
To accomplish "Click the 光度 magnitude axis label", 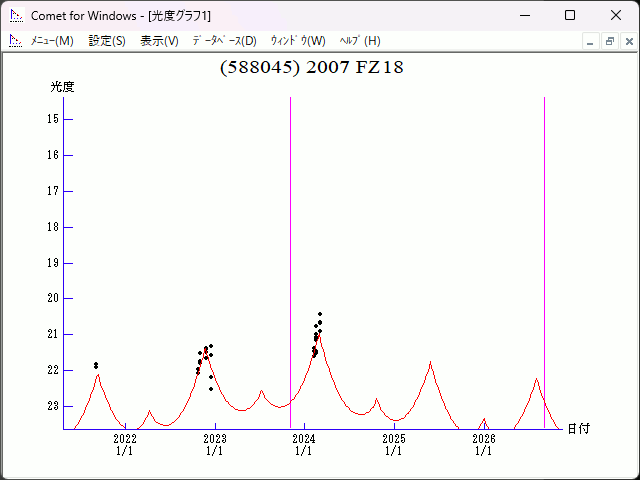I will [63, 87].
